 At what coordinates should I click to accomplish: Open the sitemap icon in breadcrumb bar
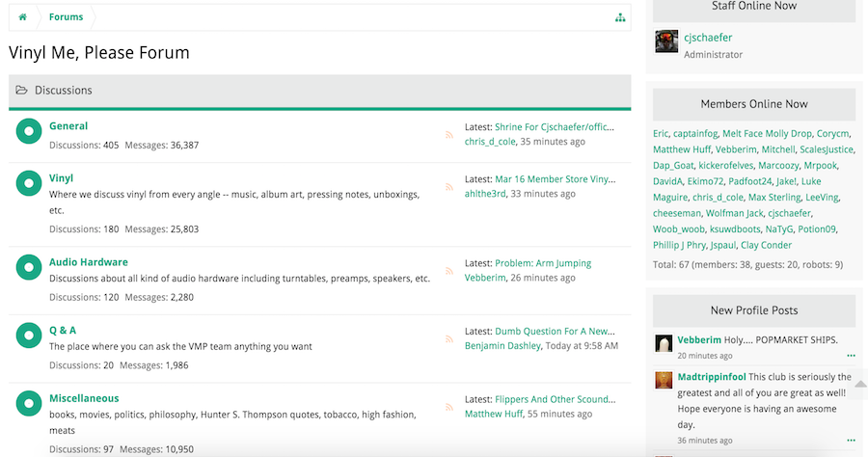(620, 17)
